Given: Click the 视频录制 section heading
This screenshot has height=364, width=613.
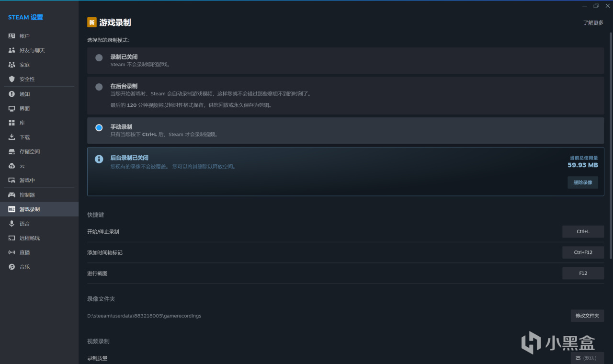Looking at the screenshot, I should [98, 341].
